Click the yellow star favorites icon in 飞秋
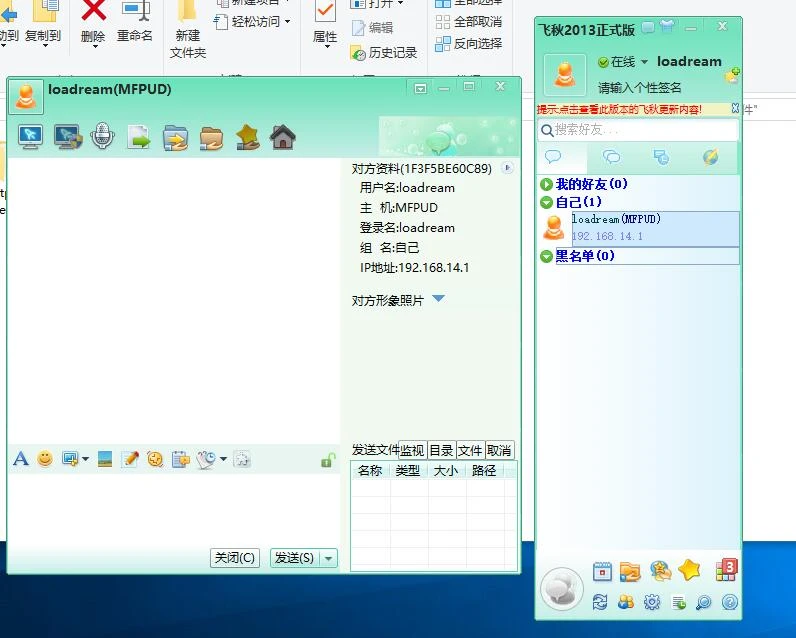Viewport: 796px width, 638px height. [689, 570]
